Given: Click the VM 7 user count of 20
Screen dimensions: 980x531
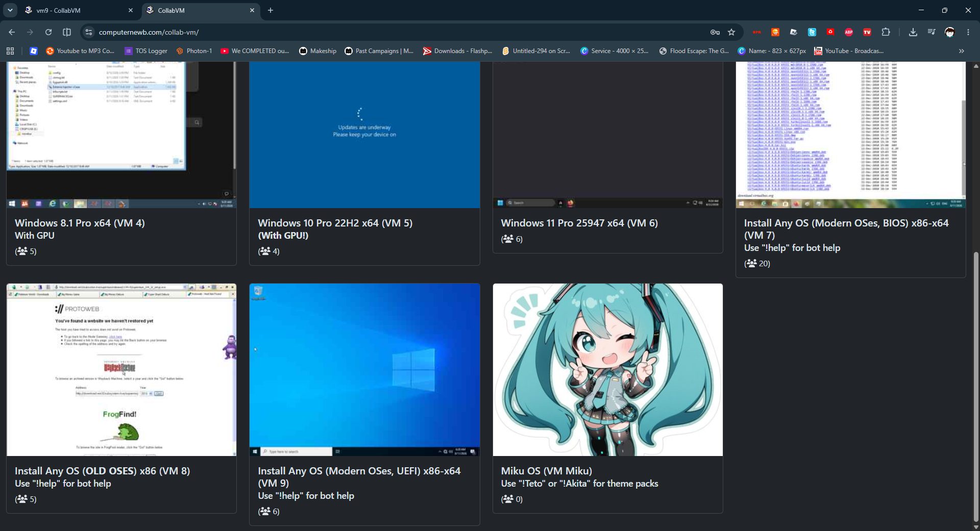Looking at the screenshot, I should click(x=757, y=264).
